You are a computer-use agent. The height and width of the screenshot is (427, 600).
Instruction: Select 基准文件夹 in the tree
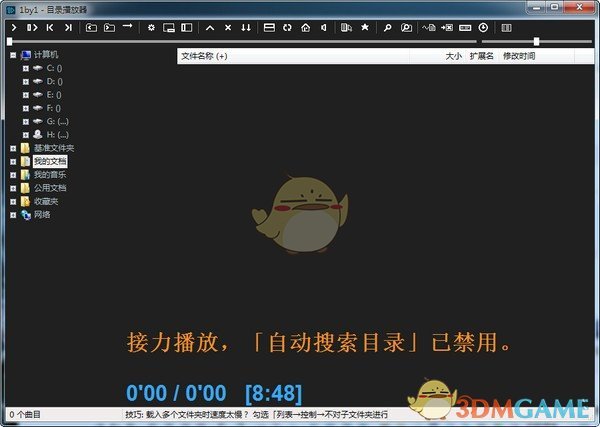[54, 148]
